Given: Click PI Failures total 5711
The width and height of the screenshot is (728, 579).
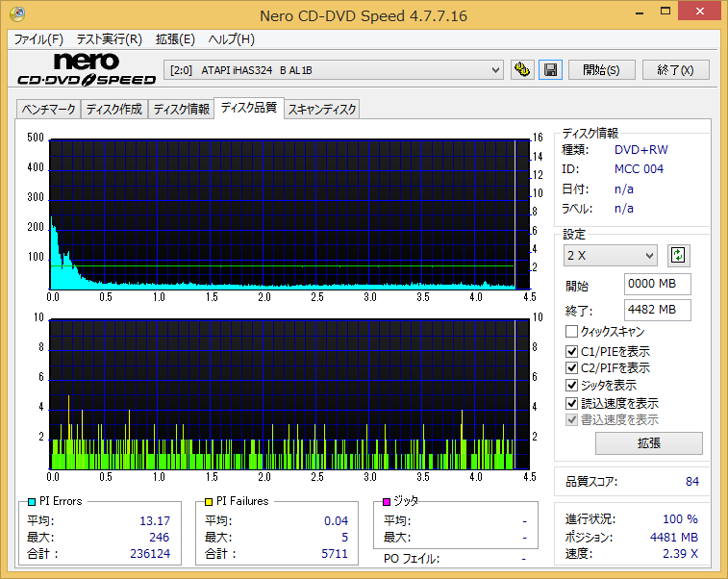Looking at the screenshot, I should pyautogui.click(x=335, y=553).
